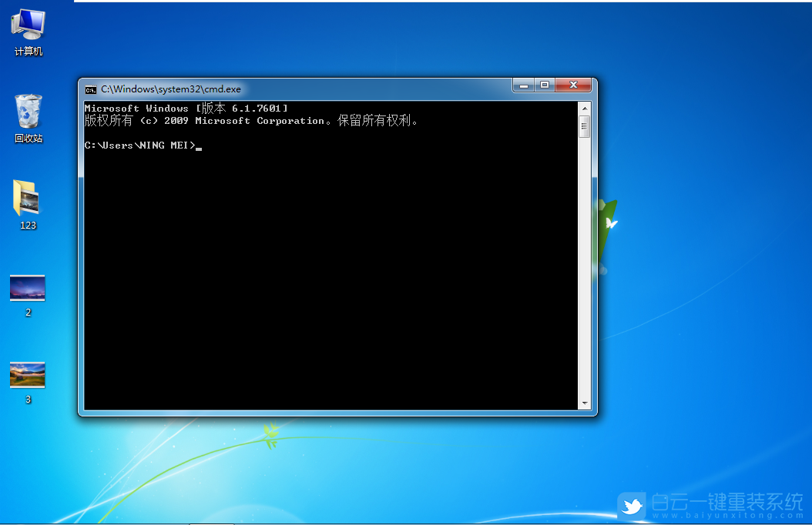
Task: Click the C:\Windows\system32\cmd.exe title bar text
Action: coord(169,89)
